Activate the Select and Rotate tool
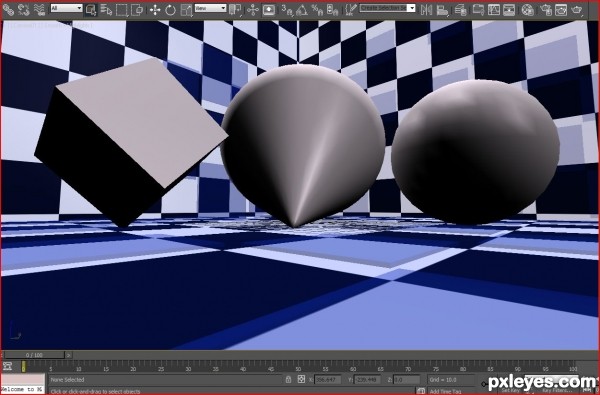 pos(170,10)
